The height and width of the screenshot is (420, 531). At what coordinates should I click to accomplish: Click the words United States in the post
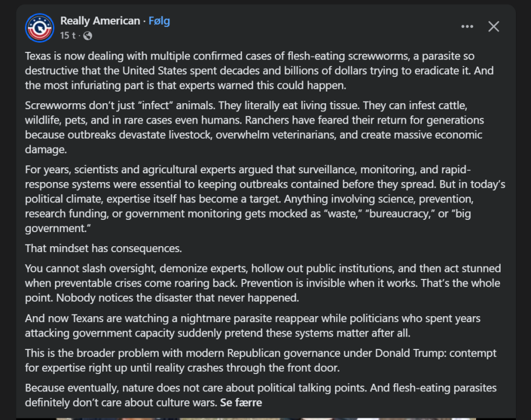click(x=155, y=71)
